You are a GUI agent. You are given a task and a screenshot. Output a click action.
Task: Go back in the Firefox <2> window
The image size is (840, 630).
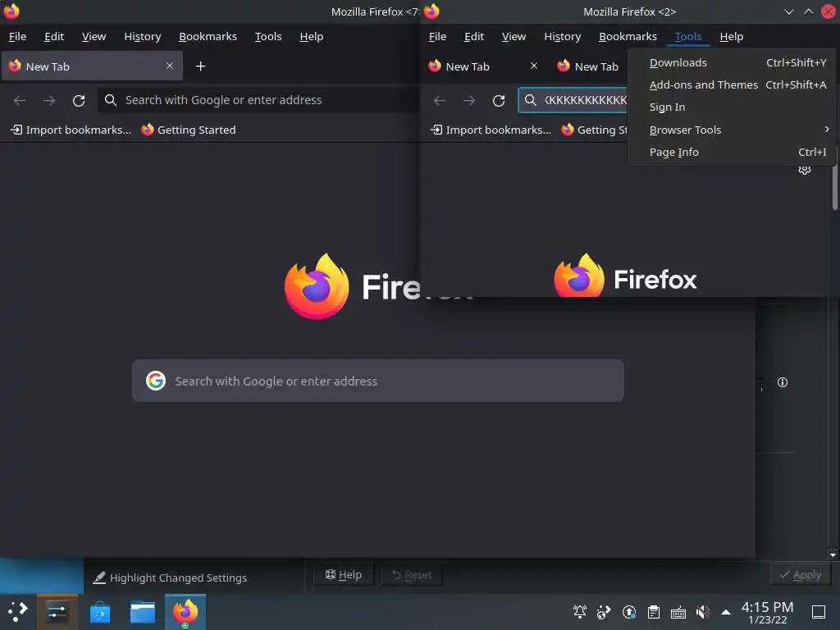point(440,100)
